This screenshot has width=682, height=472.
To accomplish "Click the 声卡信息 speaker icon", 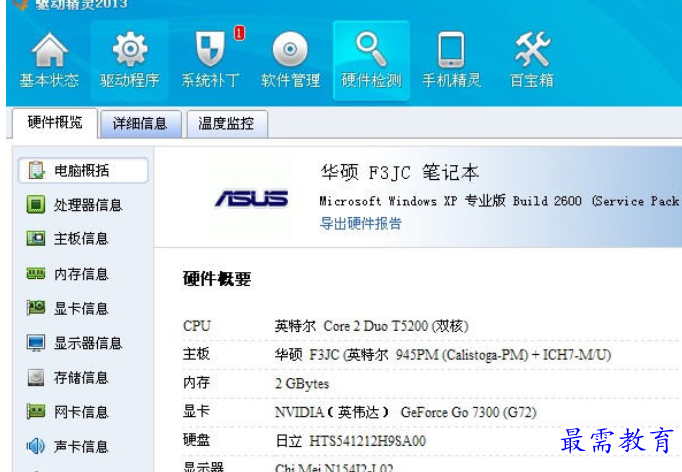I will (36, 446).
